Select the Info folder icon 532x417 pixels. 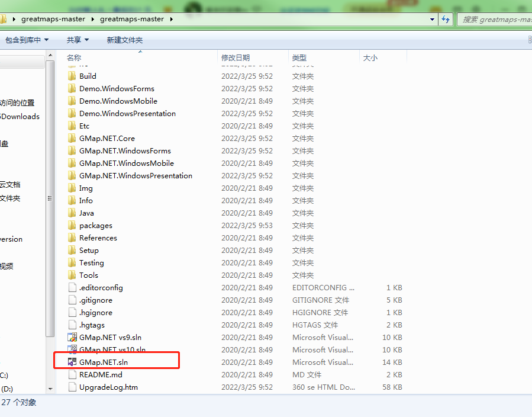pyautogui.click(x=72, y=201)
